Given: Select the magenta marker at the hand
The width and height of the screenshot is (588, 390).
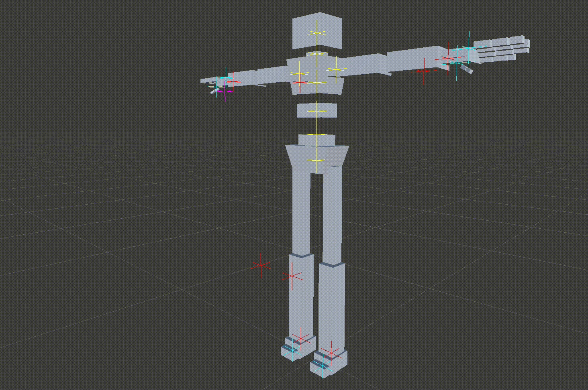Looking at the screenshot, I should pos(225,91).
